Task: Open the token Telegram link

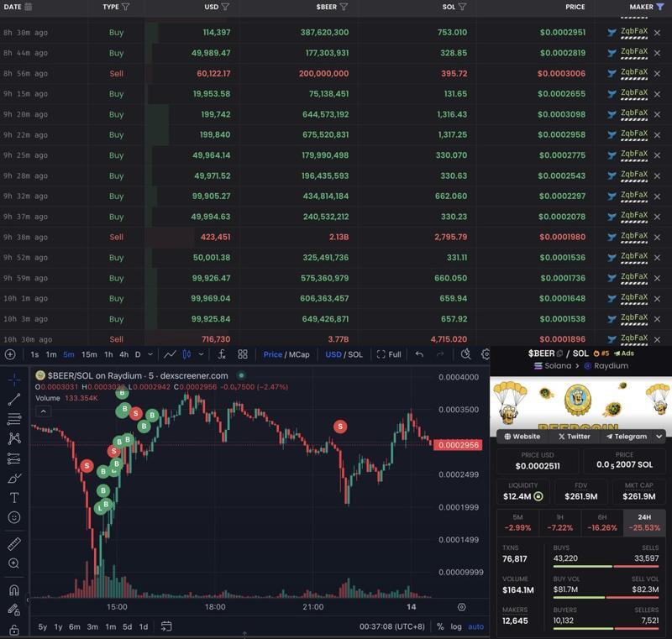Action: 626,437
